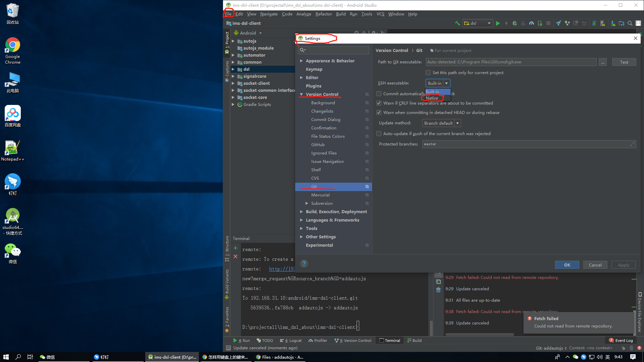Click the VCS Commit icon in toolbar
Screen dimensions: 644x362
click(x=567, y=23)
